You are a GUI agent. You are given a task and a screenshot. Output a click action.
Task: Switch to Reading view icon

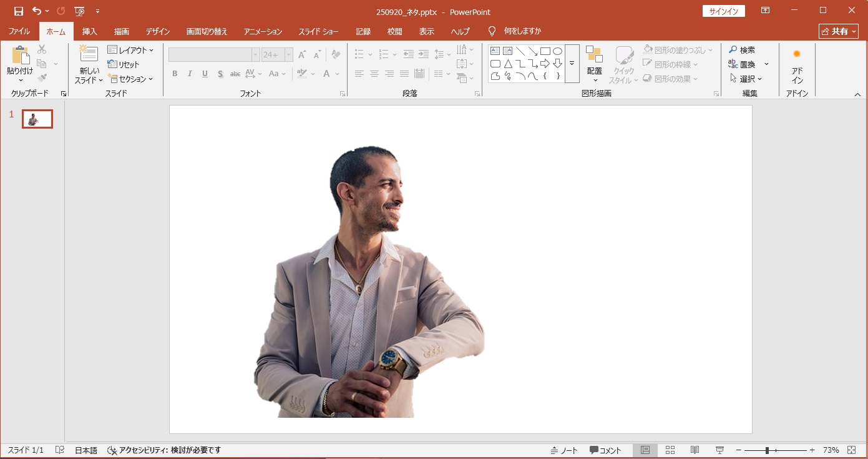[x=695, y=450]
